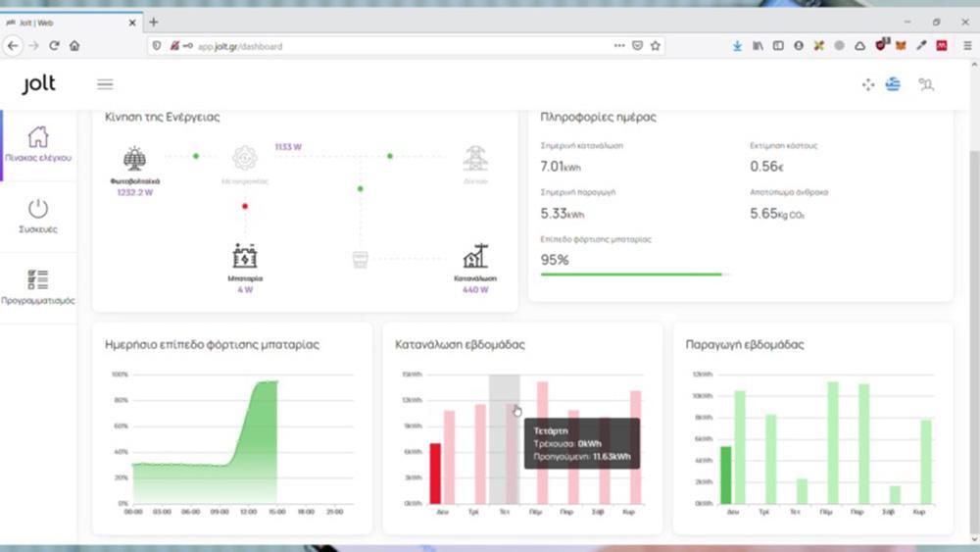Select the Μπαταρία battery icon

(244, 257)
